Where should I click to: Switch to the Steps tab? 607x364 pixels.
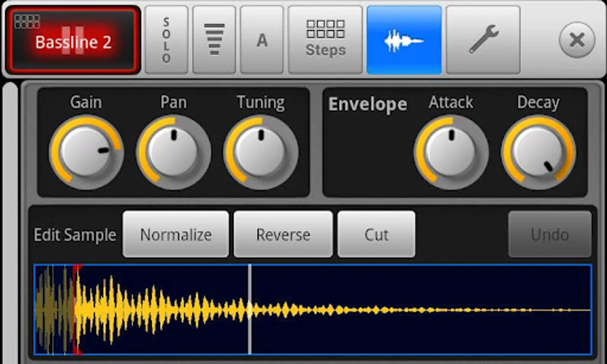click(x=326, y=40)
